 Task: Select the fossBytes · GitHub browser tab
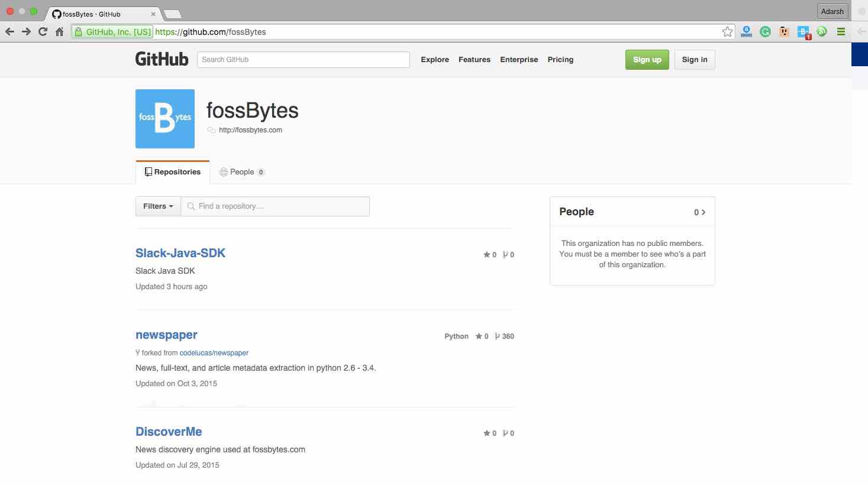tap(104, 14)
